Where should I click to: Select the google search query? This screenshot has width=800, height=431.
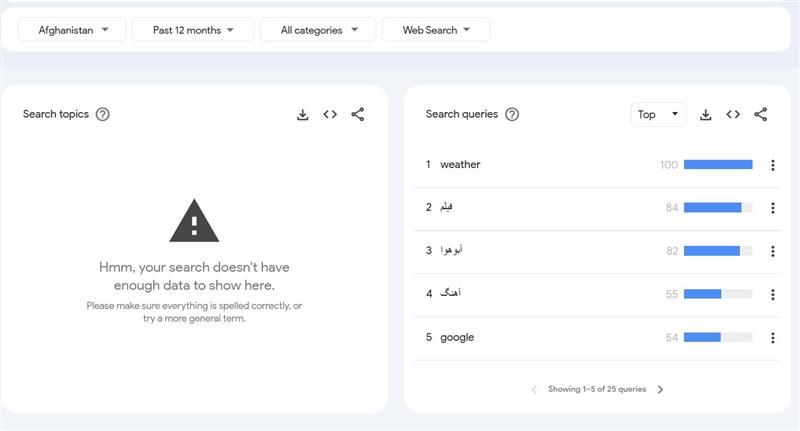(x=457, y=338)
